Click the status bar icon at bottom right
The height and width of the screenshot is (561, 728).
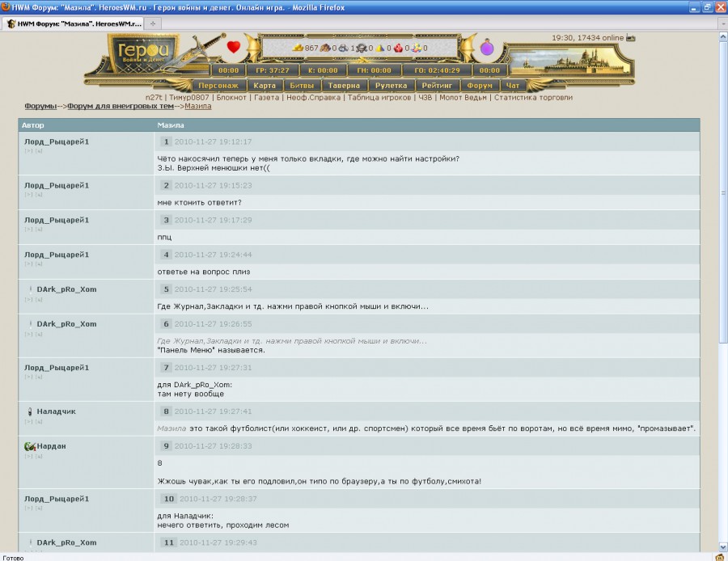(x=720, y=557)
